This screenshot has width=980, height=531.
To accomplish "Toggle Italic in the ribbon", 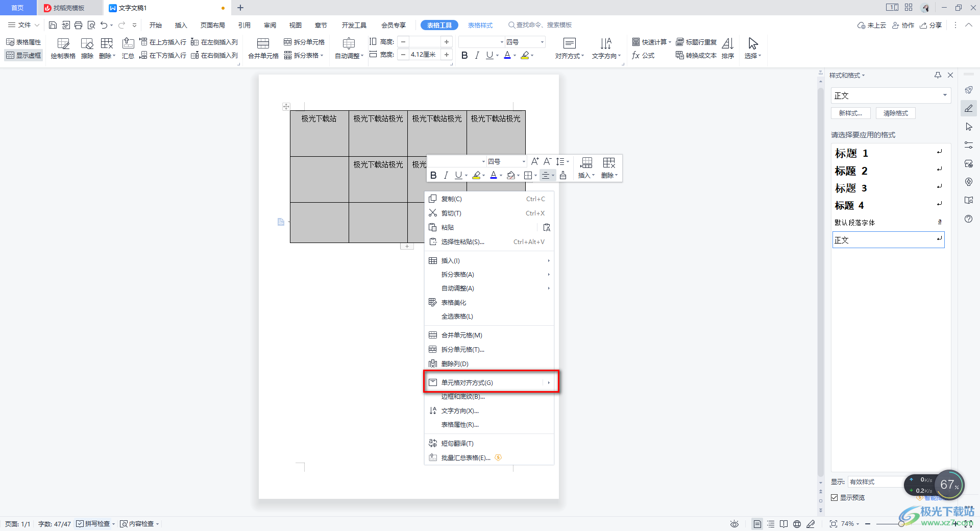I will (x=477, y=55).
